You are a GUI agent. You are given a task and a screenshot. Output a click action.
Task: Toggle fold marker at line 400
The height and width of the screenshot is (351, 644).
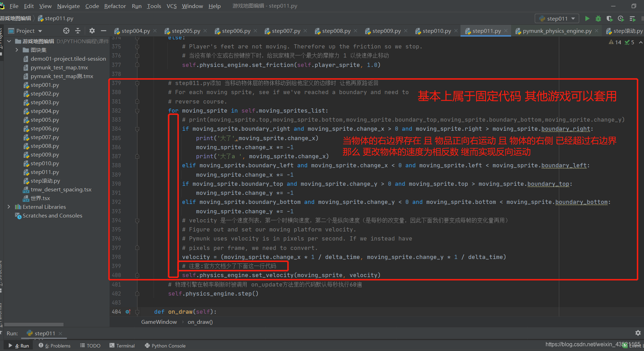[x=137, y=275]
